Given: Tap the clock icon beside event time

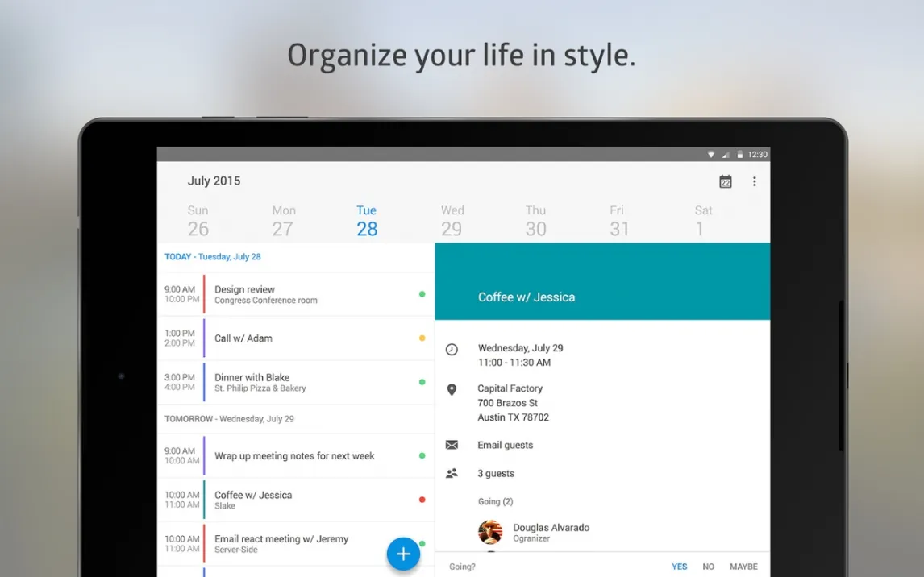Looking at the screenshot, I should click(452, 349).
